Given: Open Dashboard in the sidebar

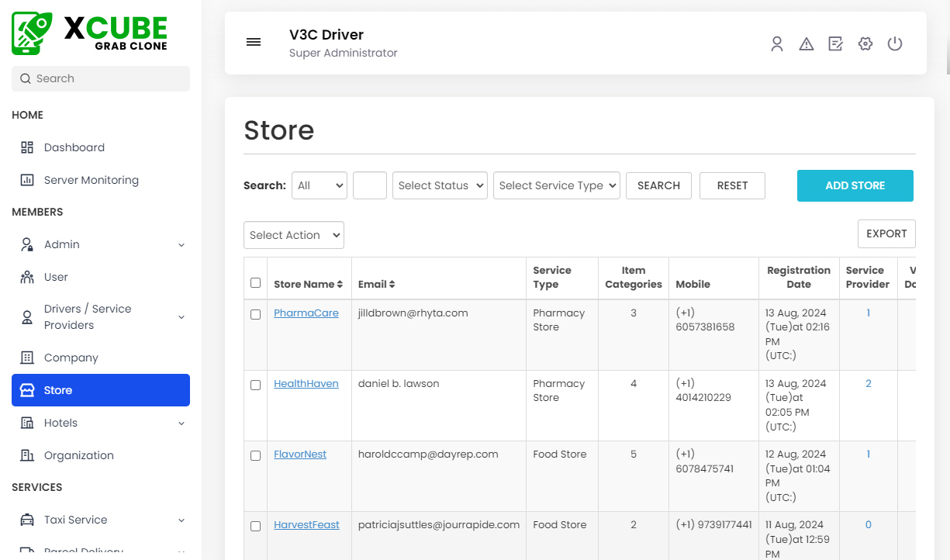Looking at the screenshot, I should coord(74,147).
